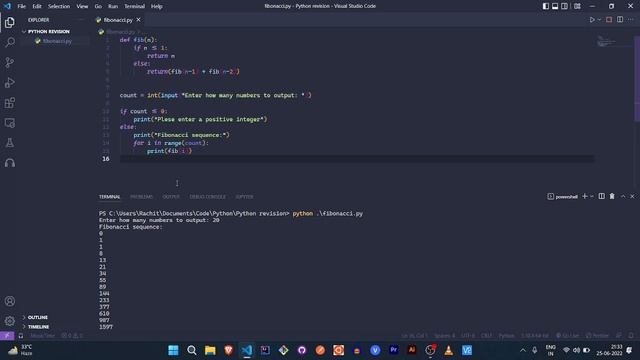Viewport: 640px width, 360px height.
Task: Open the Go menu
Action: tap(98, 6)
